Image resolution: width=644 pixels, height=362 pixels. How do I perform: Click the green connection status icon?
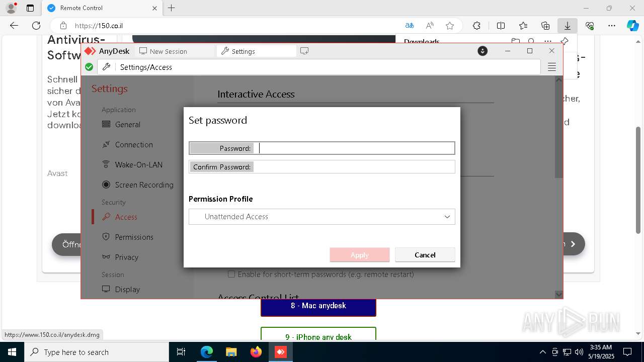89,67
